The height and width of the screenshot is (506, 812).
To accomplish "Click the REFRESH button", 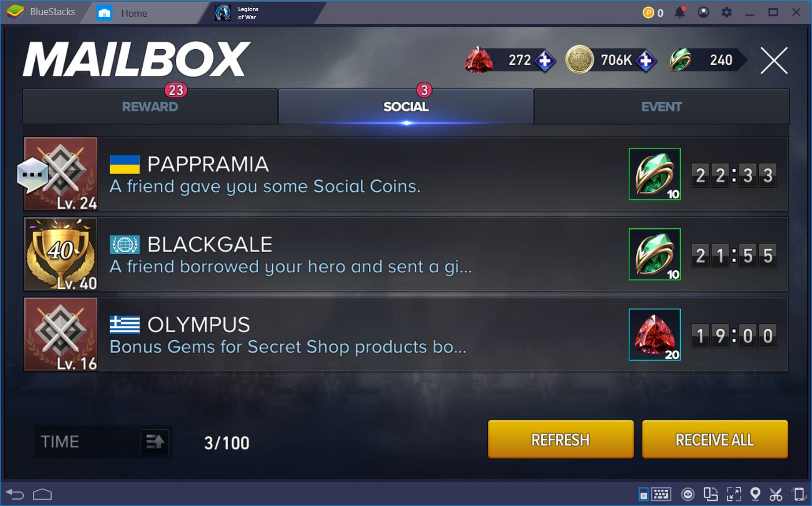I will (561, 439).
